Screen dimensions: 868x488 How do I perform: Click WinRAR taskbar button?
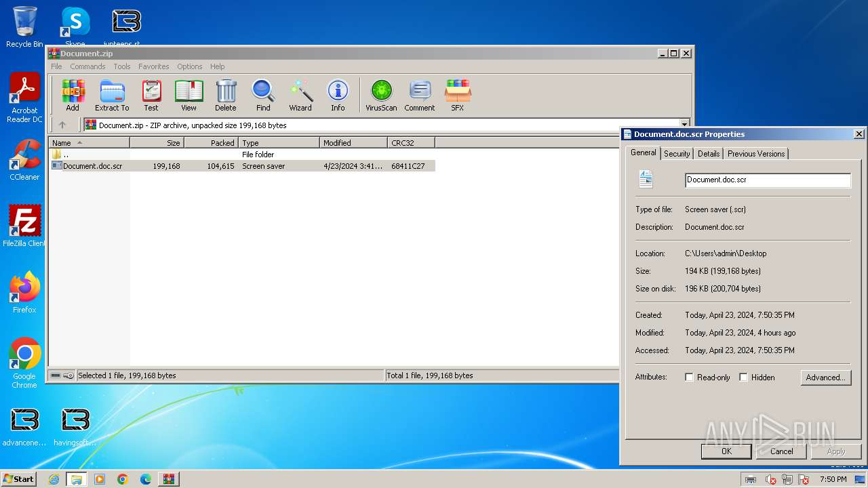pyautogui.click(x=169, y=479)
